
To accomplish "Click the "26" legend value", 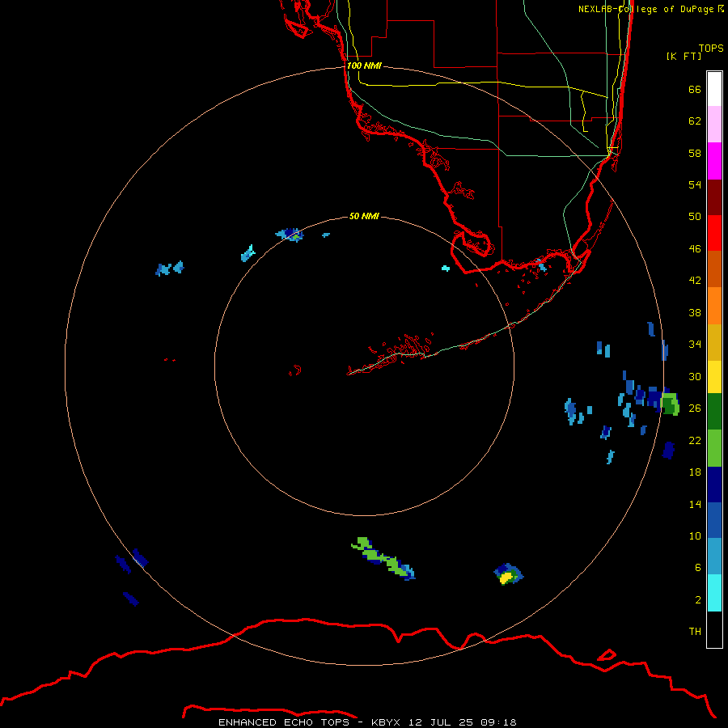I will [695, 408].
